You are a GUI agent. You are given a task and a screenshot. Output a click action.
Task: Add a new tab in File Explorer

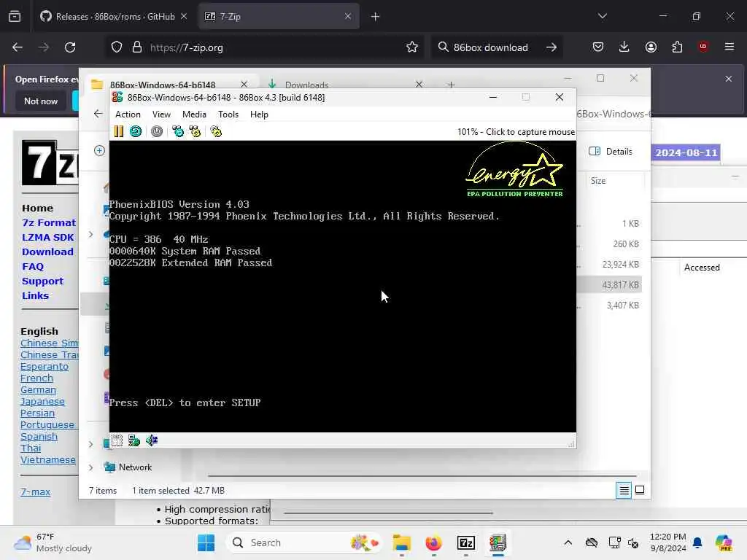coord(451,85)
